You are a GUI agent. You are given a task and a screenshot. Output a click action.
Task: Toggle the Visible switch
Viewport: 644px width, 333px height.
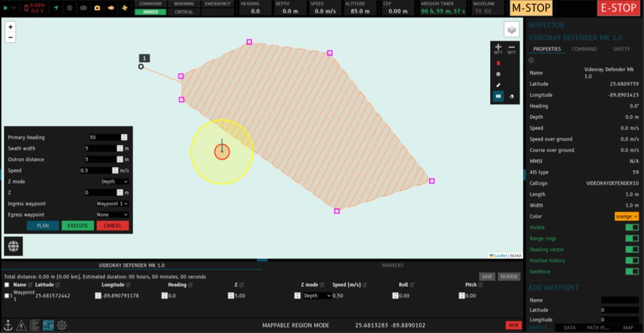tap(632, 227)
